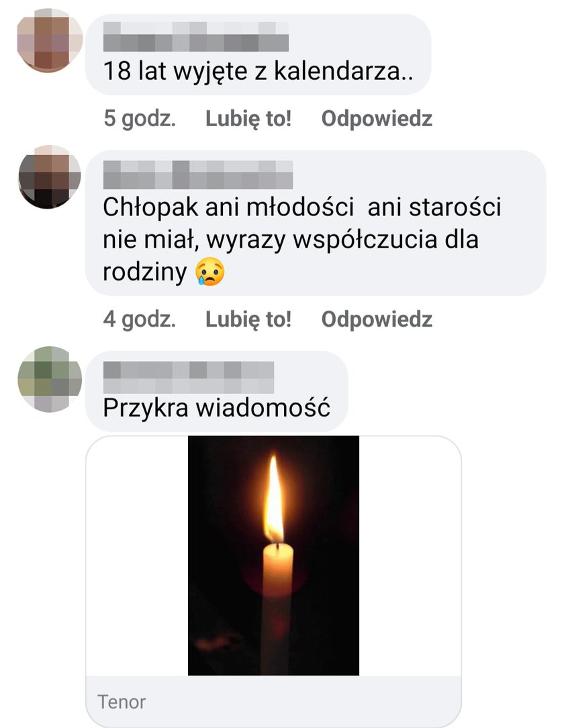564x728 pixels.
Task: Open the blurred name above 'Chłopak ani młodości'
Action: [x=198, y=174]
